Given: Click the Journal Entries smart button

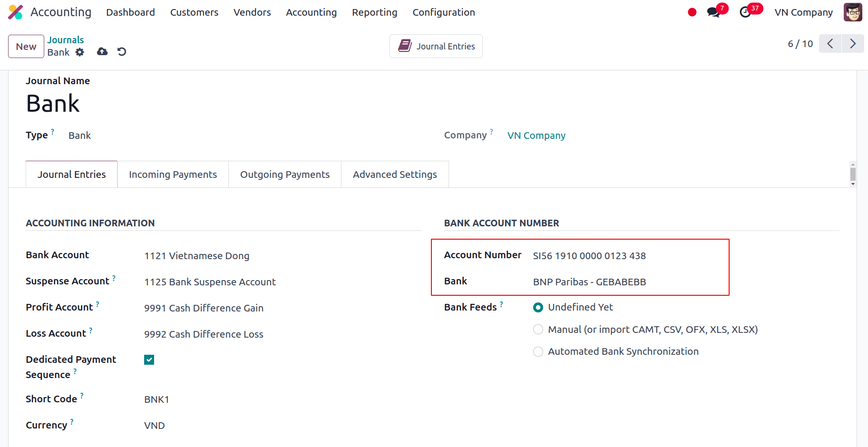Looking at the screenshot, I should [x=436, y=46].
